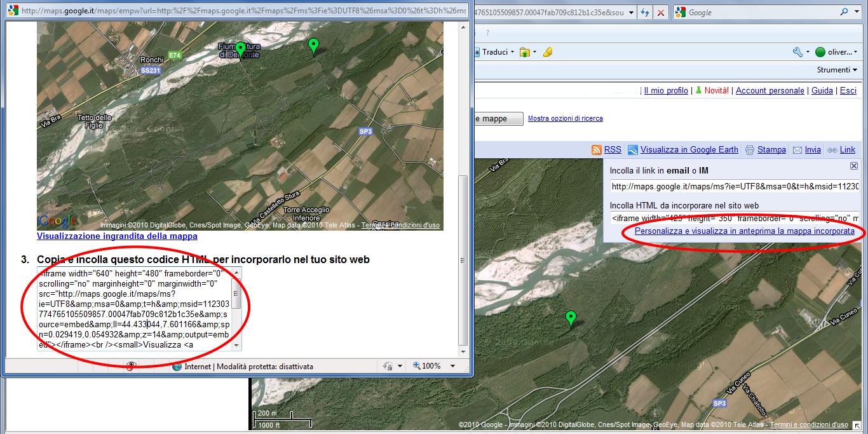Click the protected mode security icon

388,366
